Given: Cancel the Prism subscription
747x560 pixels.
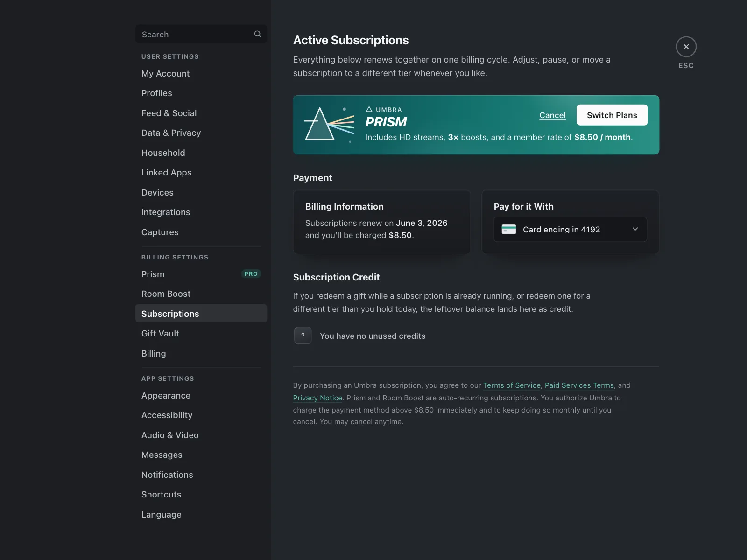Looking at the screenshot, I should click(x=552, y=115).
